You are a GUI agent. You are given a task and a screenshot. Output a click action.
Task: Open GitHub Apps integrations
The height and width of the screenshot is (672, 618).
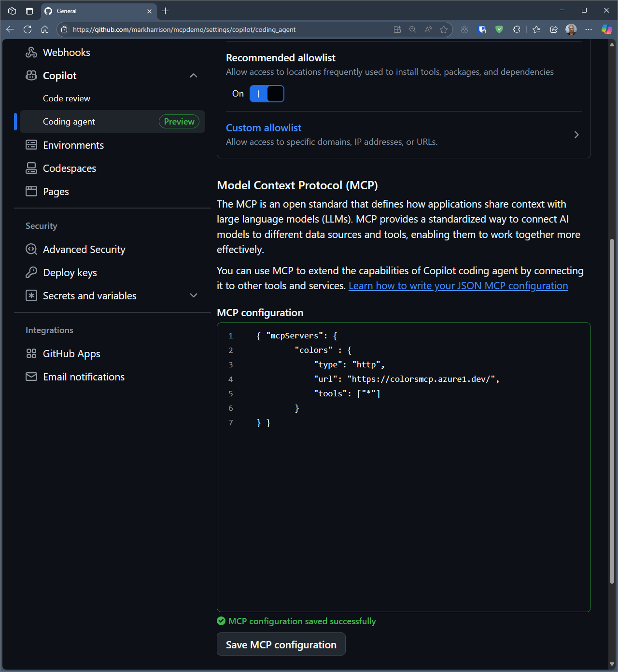pyautogui.click(x=71, y=354)
